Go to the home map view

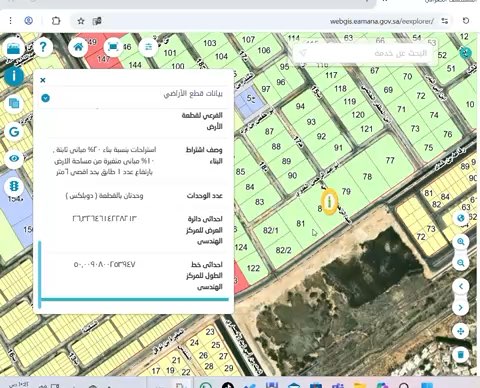[x=78, y=47]
